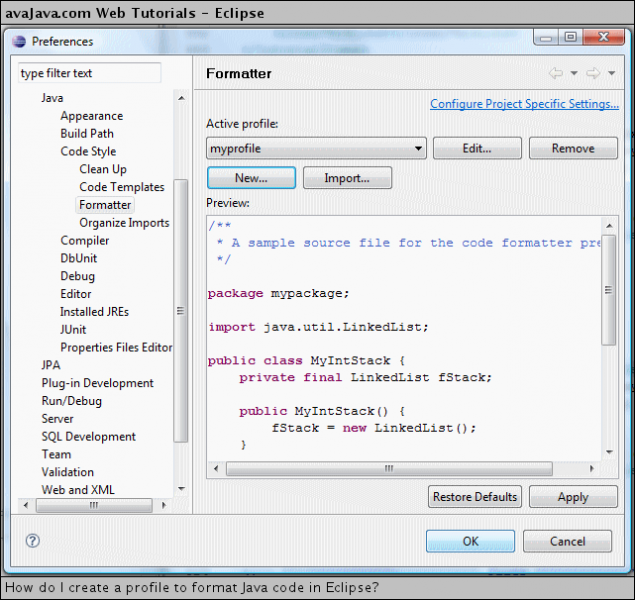Click preview horizontal scrollbar right arrow
Screen dimensions: 635x600
pos(592,469)
